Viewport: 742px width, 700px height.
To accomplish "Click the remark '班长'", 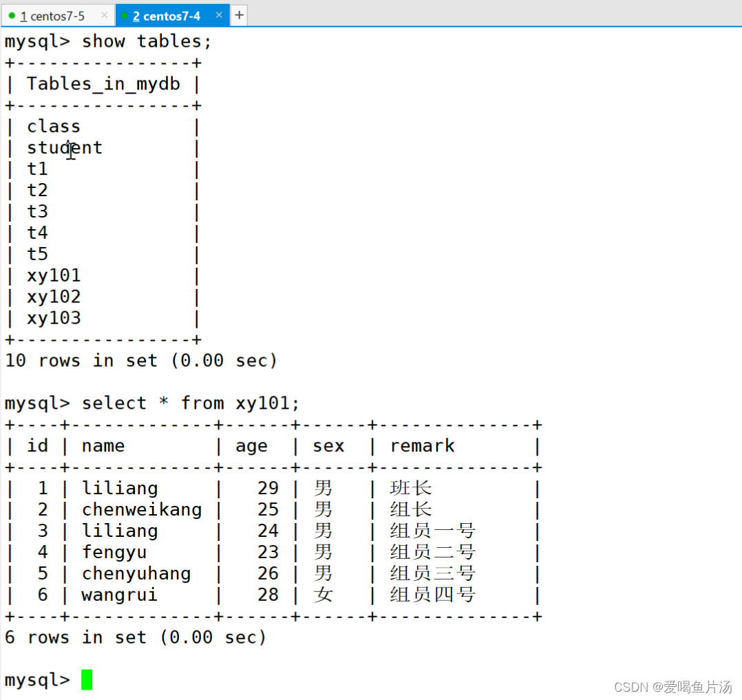I will (x=411, y=489).
